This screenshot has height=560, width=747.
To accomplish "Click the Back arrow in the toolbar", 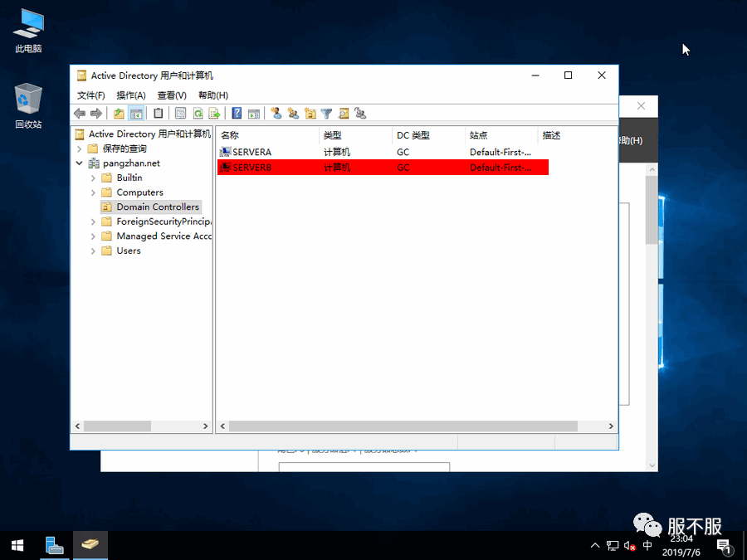I will coord(80,114).
